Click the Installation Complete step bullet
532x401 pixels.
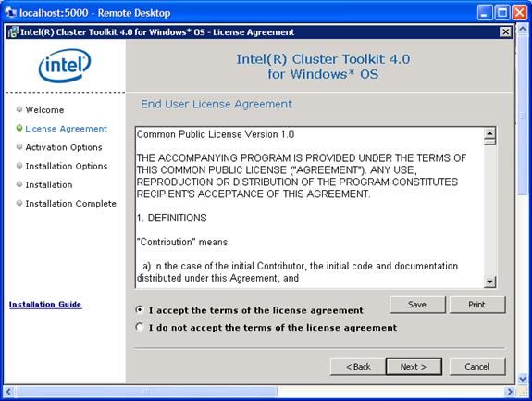pyautogui.click(x=19, y=203)
